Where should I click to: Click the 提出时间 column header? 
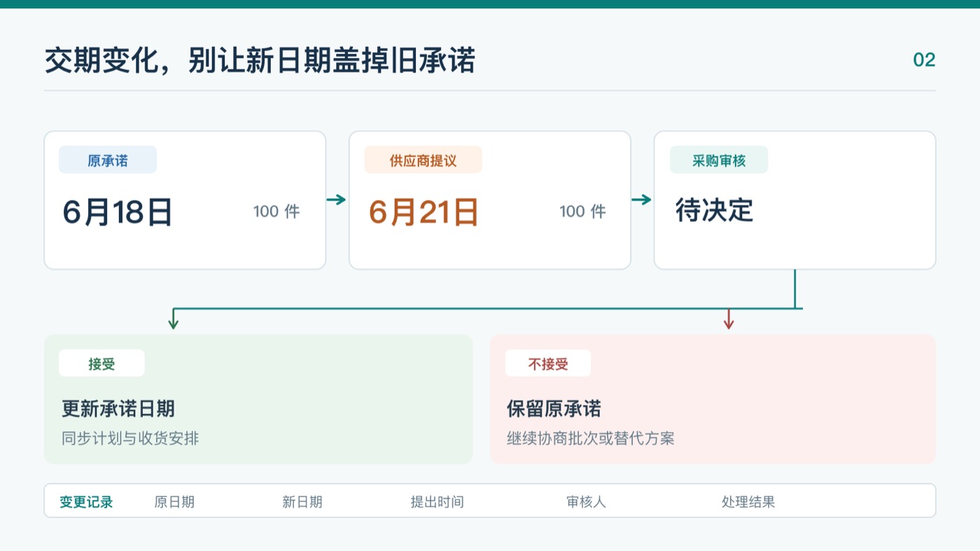point(437,502)
